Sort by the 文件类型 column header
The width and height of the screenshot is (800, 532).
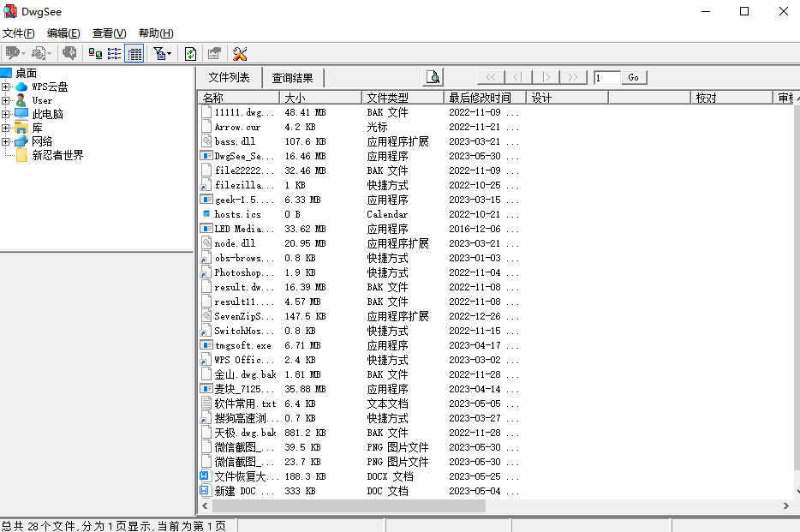pyautogui.click(x=403, y=98)
